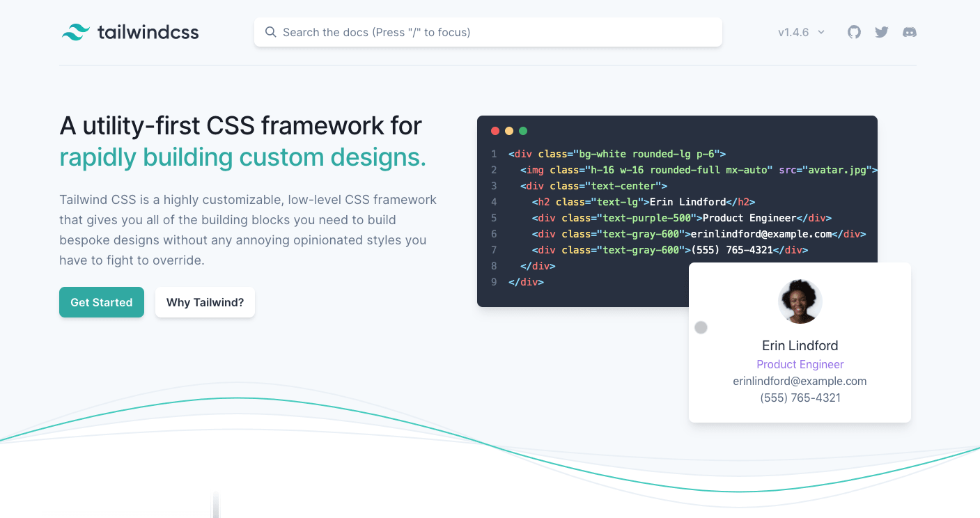Open Discord via the Discord icon
The image size is (980, 518).
coord(909,31)
